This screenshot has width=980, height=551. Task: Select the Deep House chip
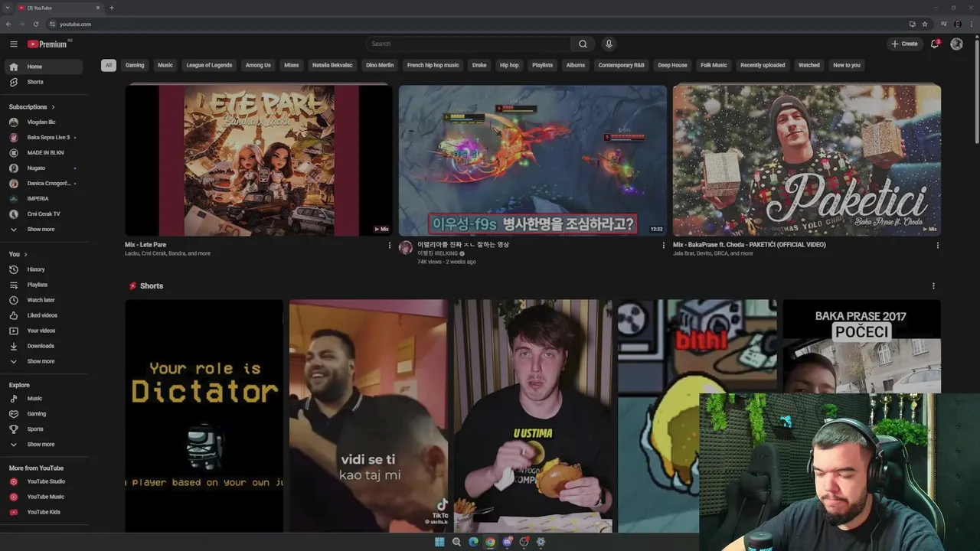point(672,65)
